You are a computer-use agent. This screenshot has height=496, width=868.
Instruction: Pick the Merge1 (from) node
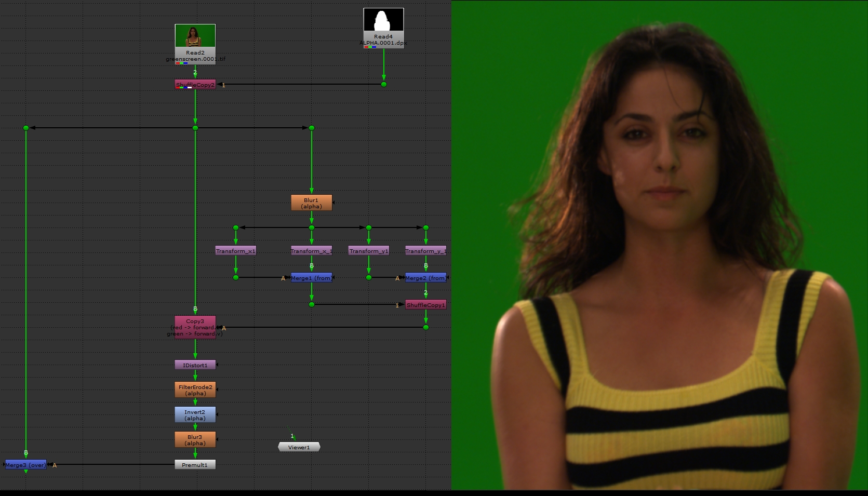[311, 278]
